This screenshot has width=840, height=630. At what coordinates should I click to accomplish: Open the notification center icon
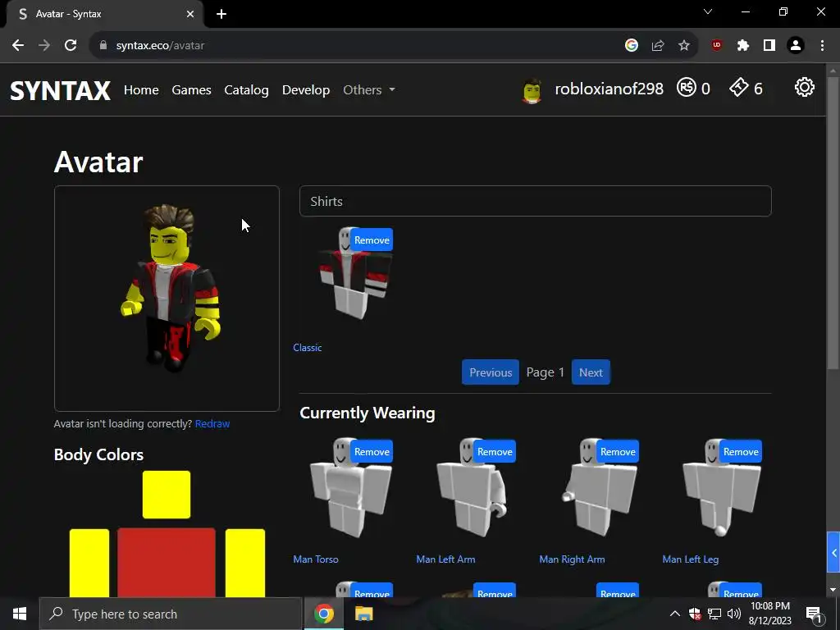point(814,614)
